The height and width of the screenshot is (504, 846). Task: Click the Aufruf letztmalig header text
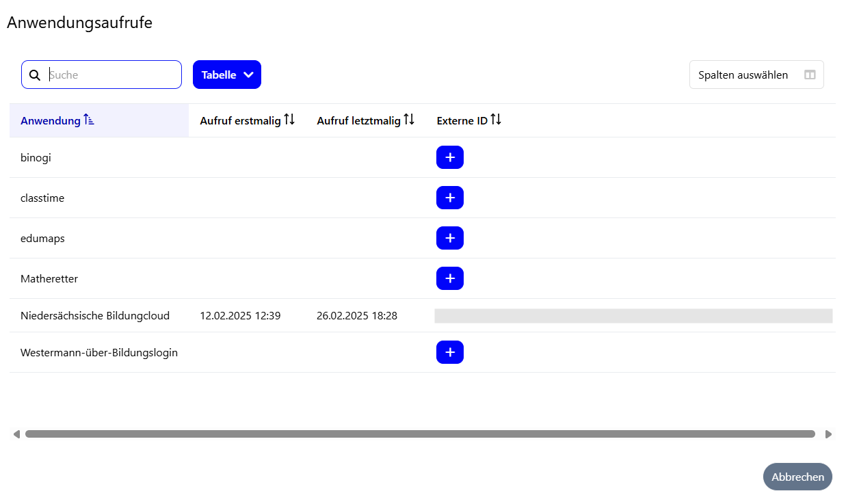pyautogui.click(x=358, y=121)
